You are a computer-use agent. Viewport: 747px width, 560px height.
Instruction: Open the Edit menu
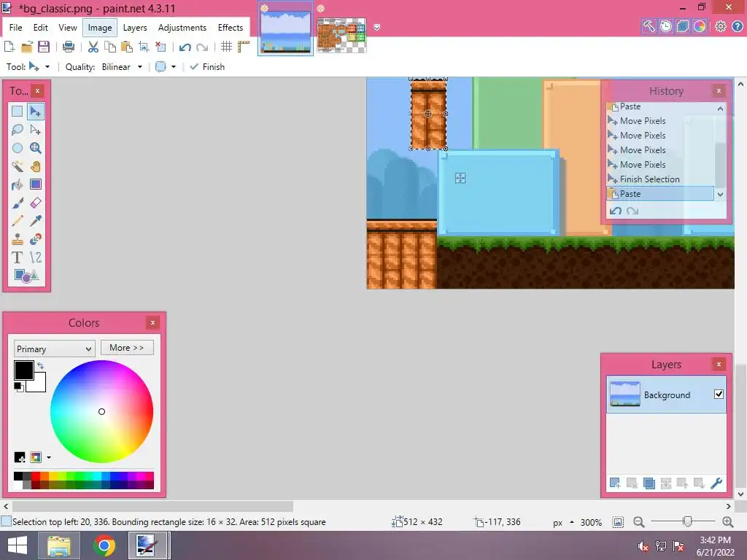[41, 28]
